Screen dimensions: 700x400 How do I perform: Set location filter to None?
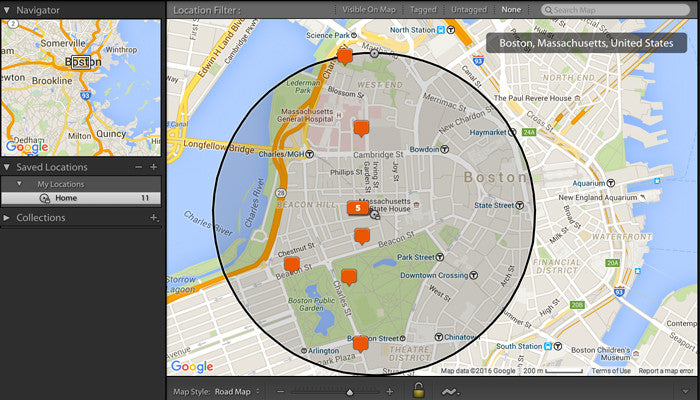(x=511, y=9)
